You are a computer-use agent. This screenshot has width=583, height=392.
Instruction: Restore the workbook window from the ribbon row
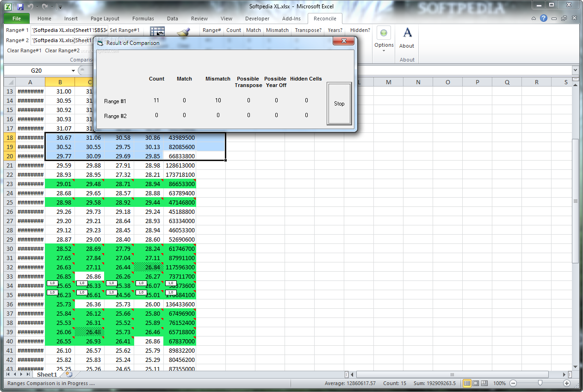564,19
